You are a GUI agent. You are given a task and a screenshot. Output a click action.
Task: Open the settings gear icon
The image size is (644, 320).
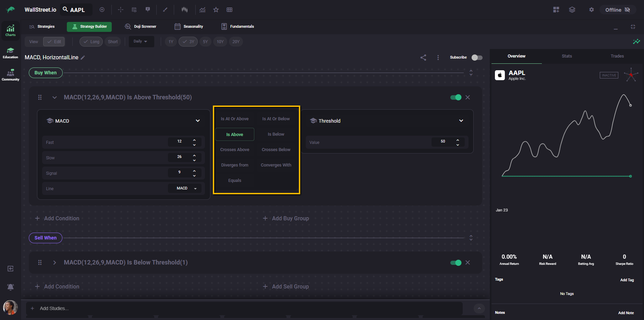pyautogui.click(x=591, y=10)
